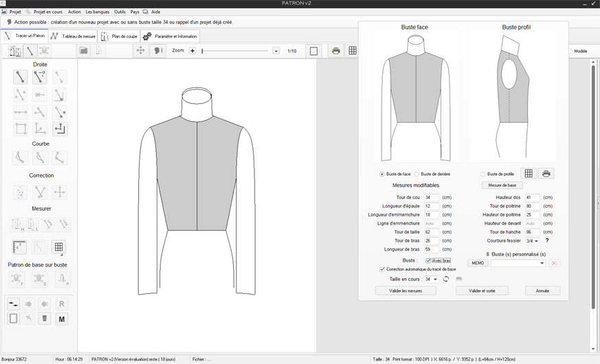Select the first straight line tool under Droite
Screen dimensions: 600x364
(21, 77)
